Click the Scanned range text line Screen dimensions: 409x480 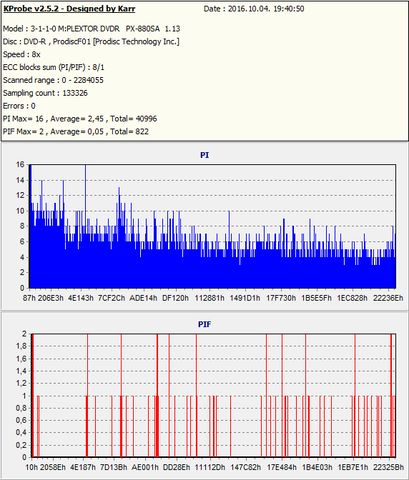(53, 80)
